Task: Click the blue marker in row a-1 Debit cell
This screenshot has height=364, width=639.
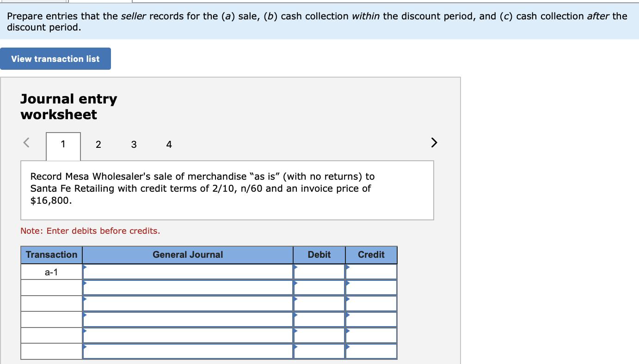Action: pos(295,267)
